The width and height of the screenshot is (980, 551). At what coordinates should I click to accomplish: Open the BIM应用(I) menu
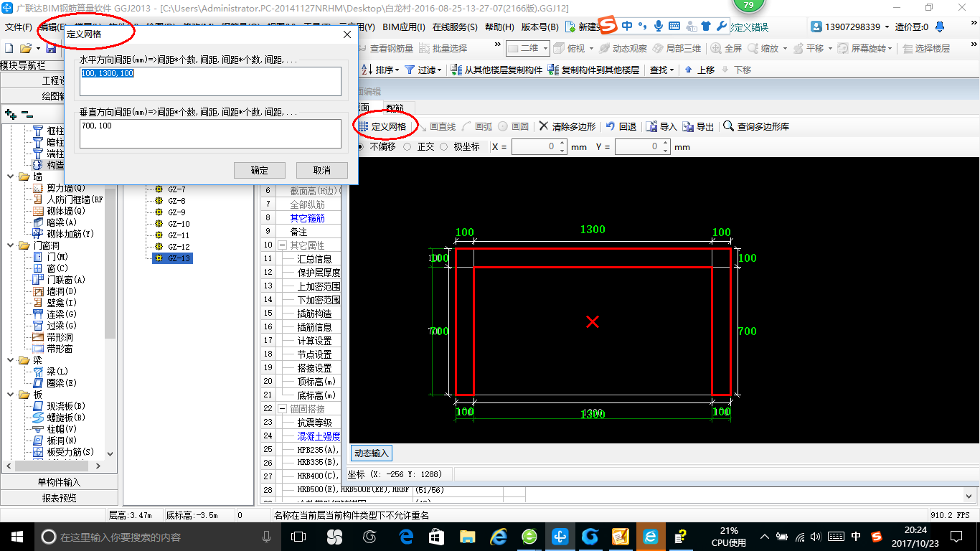404,27
